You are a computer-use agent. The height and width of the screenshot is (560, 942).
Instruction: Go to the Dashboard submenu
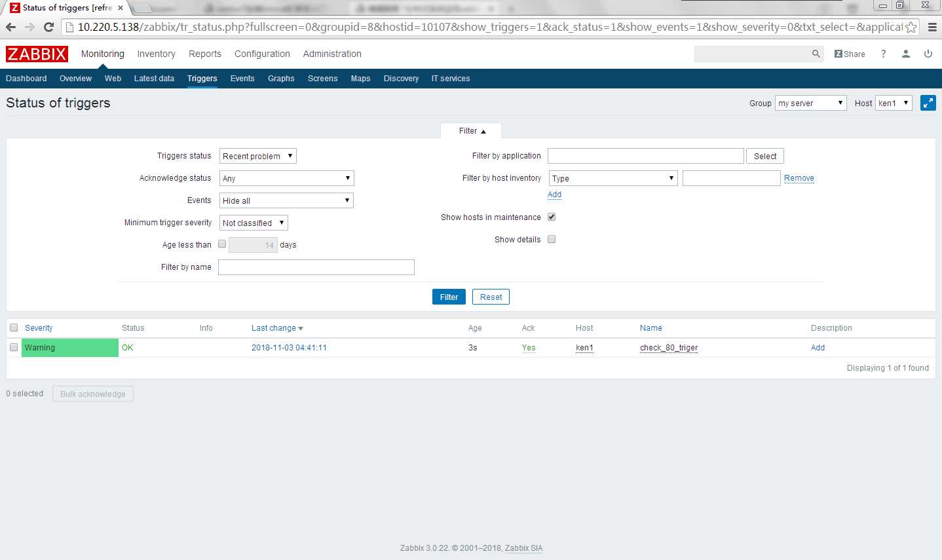tap(26, 79)
